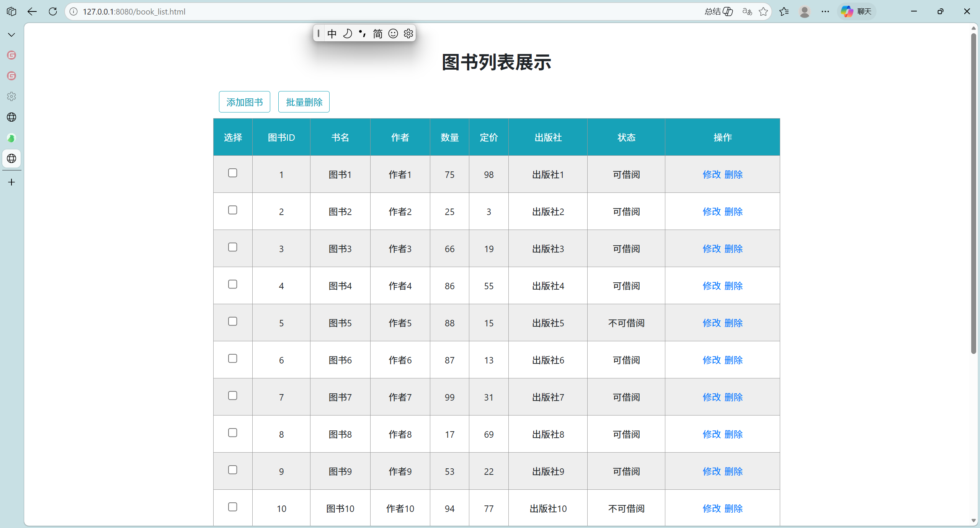
Task: Check the checkbox for 图书2
Action: click(x=233, y=210)
